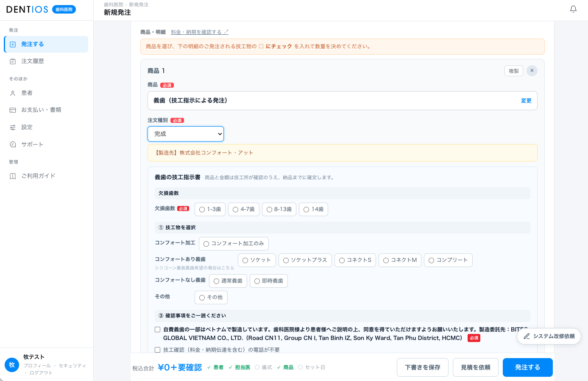Select その他 radio option

[x=211, y=298]
